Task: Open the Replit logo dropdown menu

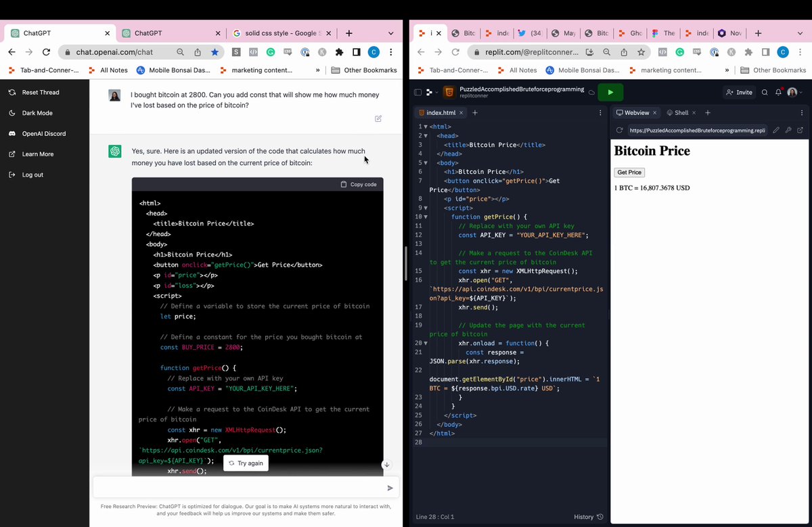Action: pyautogui.click(x=430, y=92)
